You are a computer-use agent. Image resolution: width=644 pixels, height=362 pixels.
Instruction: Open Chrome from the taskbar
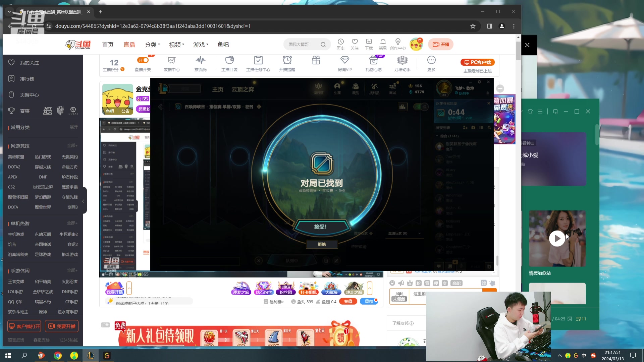coord(58,355)
